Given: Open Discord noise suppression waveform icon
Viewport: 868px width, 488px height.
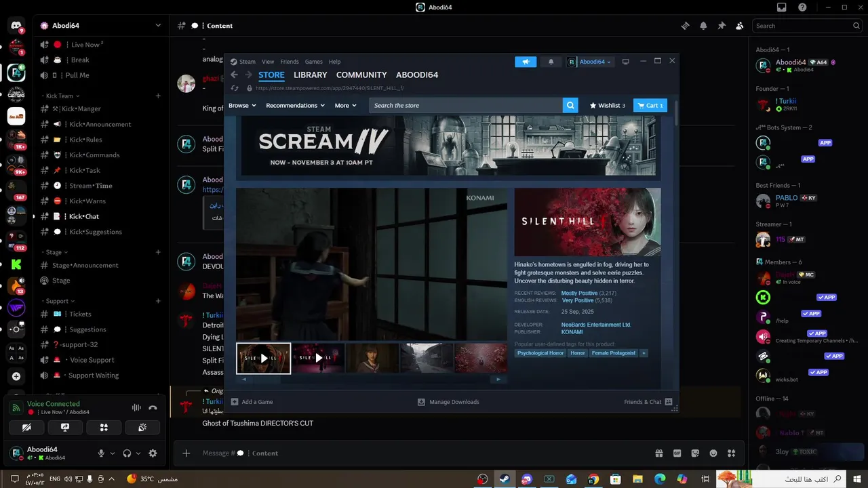Looking at the screenshot, I should [136, 408].
